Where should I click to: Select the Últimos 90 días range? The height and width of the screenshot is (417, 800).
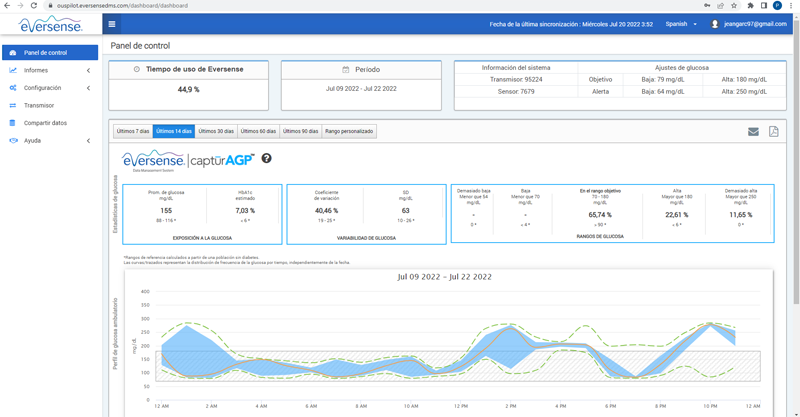click(x=300, y=131)
